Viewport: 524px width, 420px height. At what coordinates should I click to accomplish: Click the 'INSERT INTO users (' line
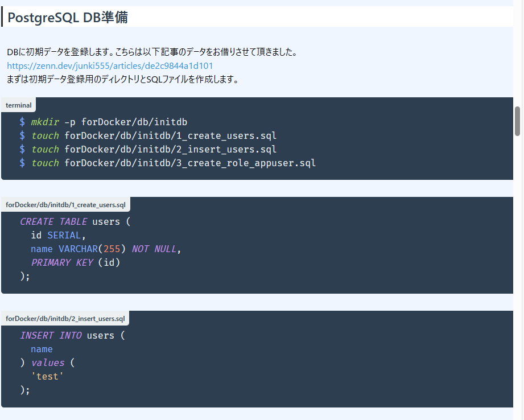click(x=72, y=335)
